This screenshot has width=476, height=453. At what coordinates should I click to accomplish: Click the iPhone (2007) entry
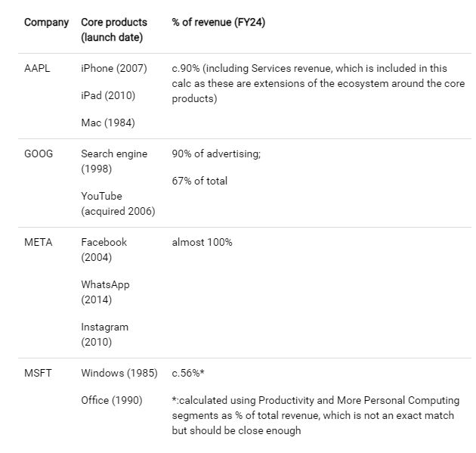[x=116, y=68]
